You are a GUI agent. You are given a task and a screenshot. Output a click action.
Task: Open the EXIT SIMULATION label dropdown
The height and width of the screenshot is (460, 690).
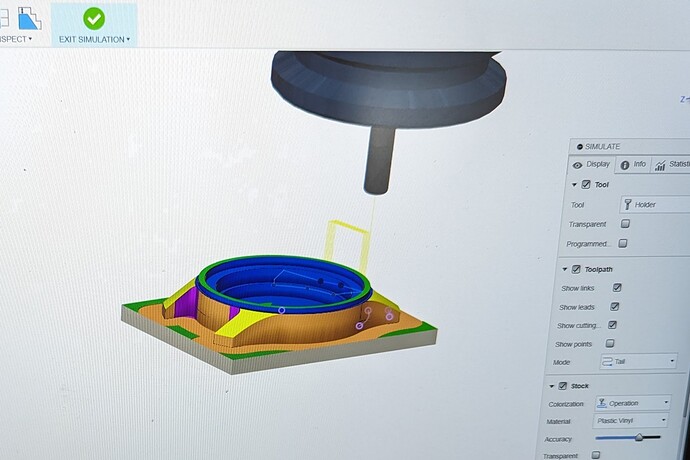tap(128, 40)
